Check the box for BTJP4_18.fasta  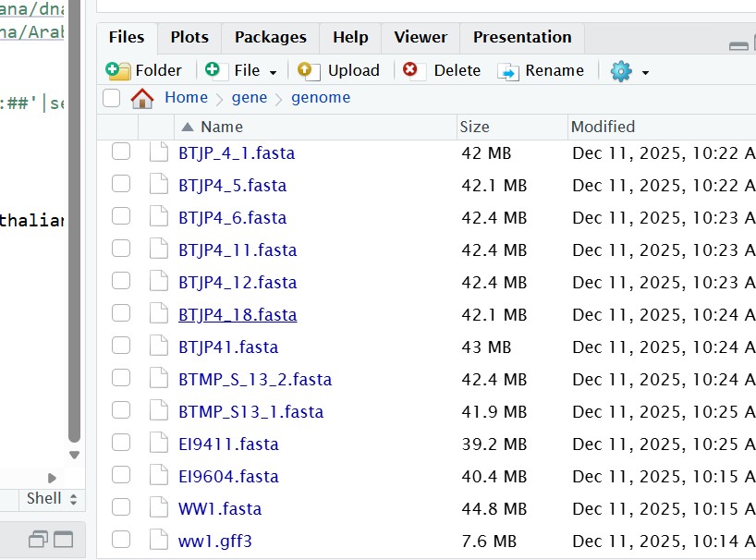[x=121, y=314]
